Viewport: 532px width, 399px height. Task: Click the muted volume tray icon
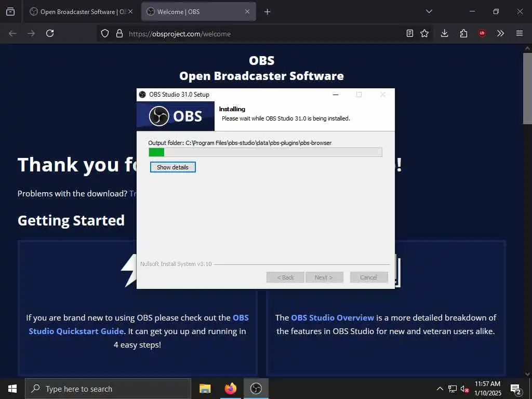click(464, 389)
